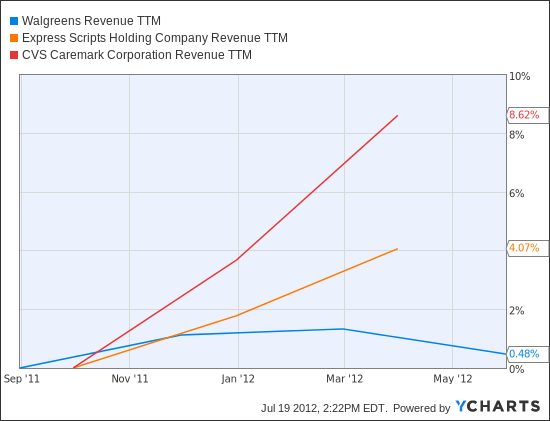Click the Jul 19 2012 timestamp text
The width and height of the screenshot is (550, 421).
(324, 408)
